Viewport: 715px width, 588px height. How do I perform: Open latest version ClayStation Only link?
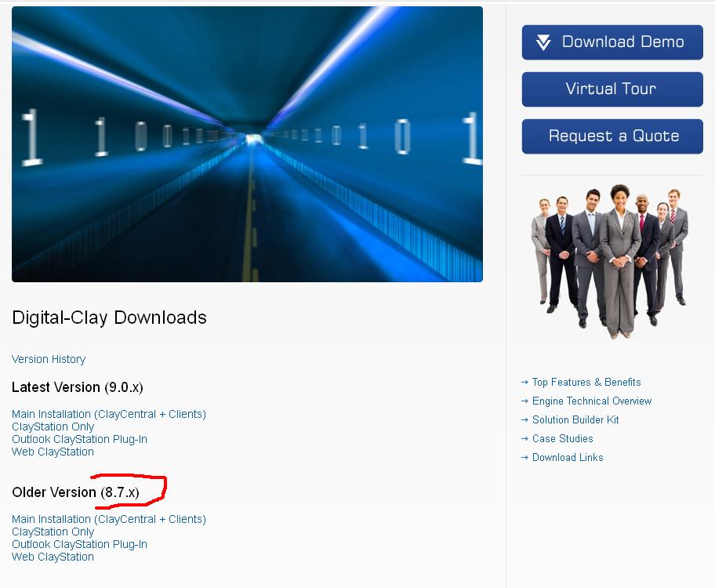click(x=53, y=427)
